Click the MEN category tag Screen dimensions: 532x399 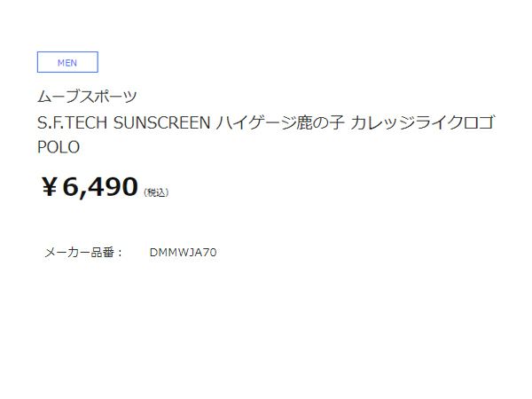click(67, 63)
